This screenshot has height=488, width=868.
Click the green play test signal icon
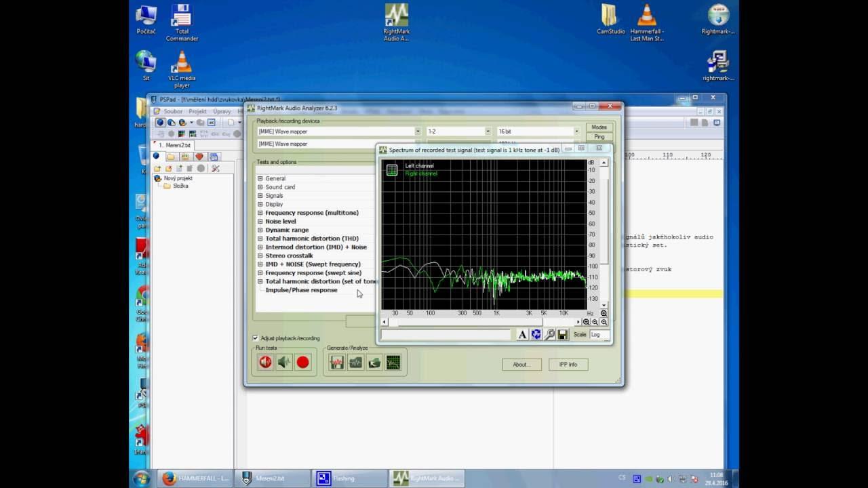[283, 362]
